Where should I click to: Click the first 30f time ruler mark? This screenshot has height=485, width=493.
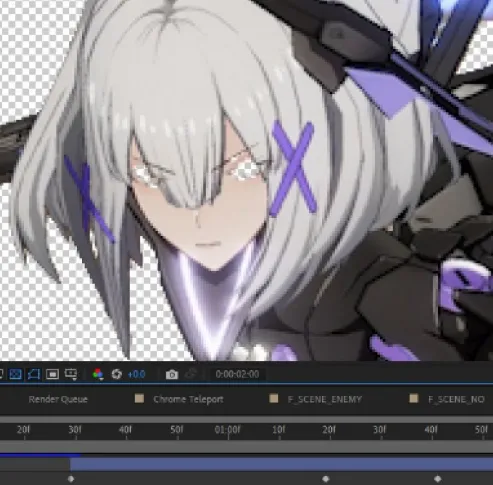tap(75, 430)
